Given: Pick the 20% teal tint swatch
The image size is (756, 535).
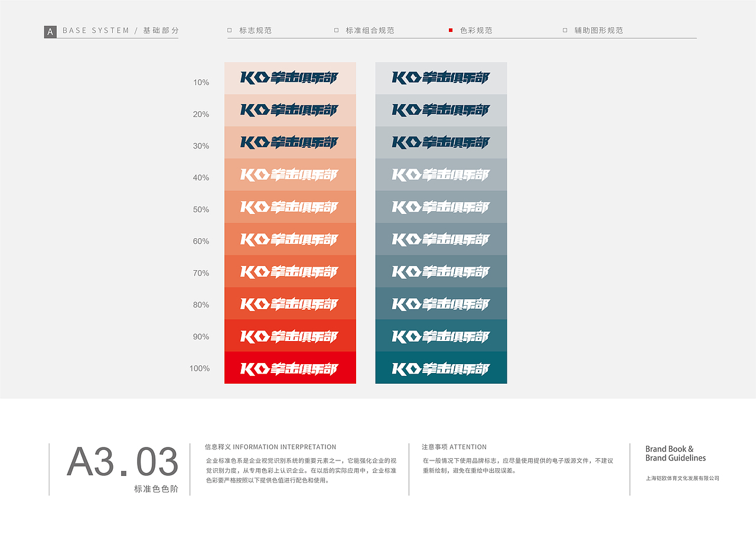Looking at the screenshot, I should point(441,110).
